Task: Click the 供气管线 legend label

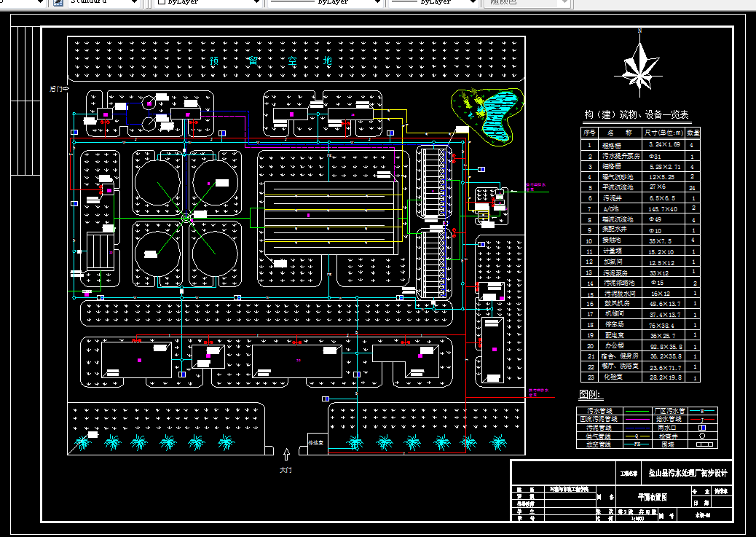Action: pos(599,436)
